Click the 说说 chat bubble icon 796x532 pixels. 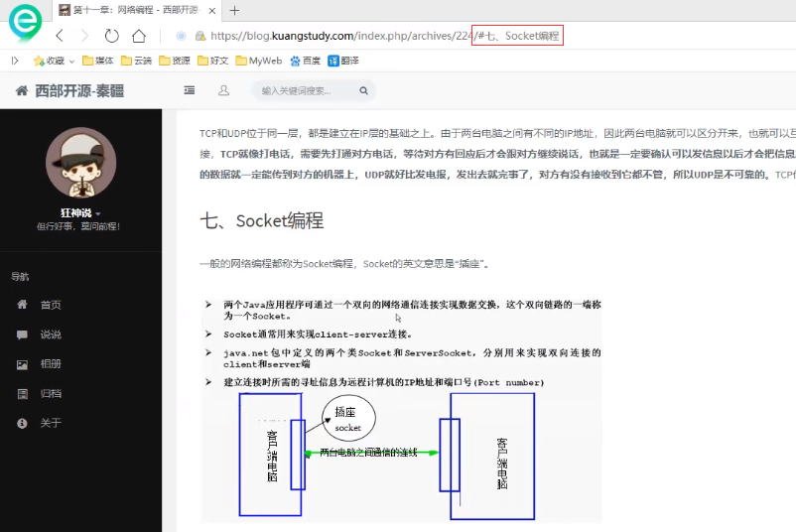tap(22, 334)
